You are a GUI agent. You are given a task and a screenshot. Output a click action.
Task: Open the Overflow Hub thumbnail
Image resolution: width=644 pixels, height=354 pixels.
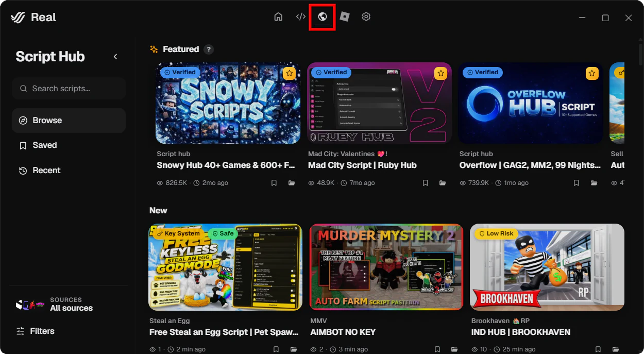pos(531,103)
